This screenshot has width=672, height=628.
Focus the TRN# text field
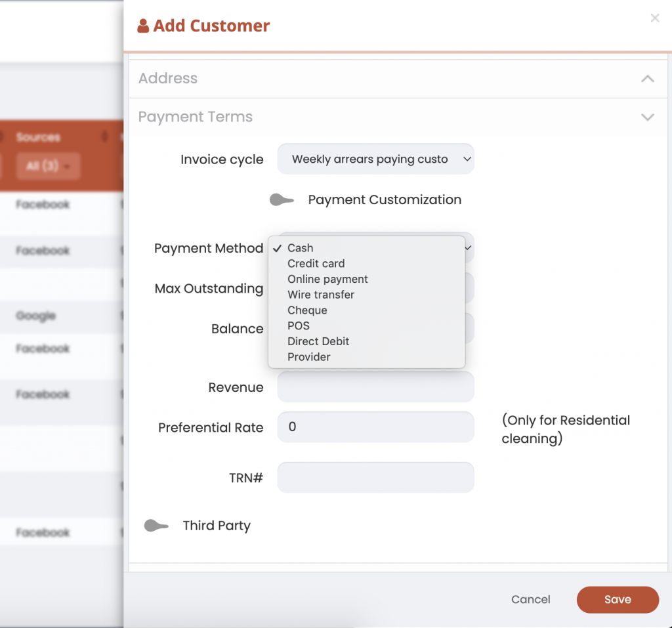[x=375, y=478]
